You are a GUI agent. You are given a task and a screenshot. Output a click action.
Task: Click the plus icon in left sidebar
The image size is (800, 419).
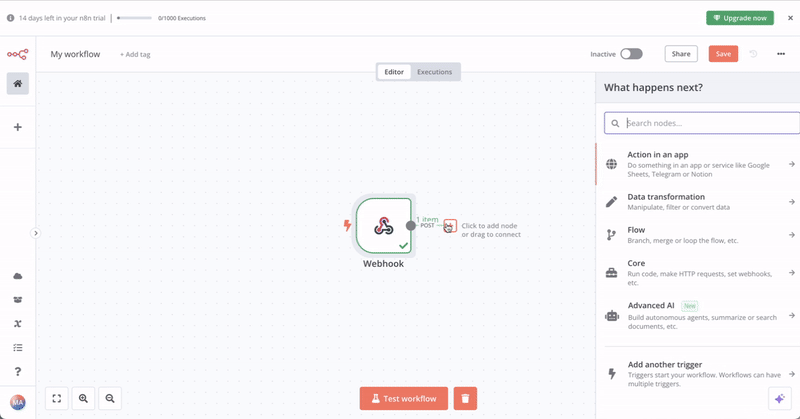(x=17, y=128)
